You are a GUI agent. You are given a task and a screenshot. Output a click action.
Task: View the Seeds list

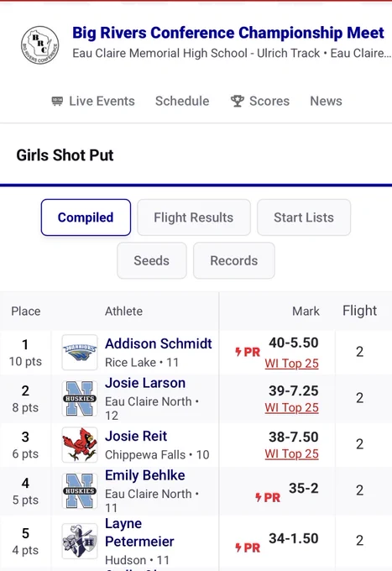(152, 260)
